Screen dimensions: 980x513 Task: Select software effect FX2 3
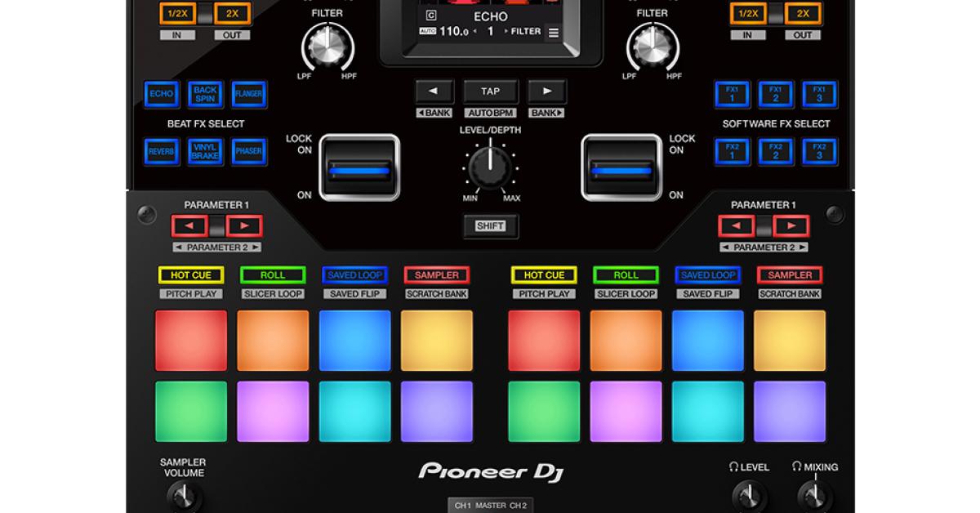point(820,152)
